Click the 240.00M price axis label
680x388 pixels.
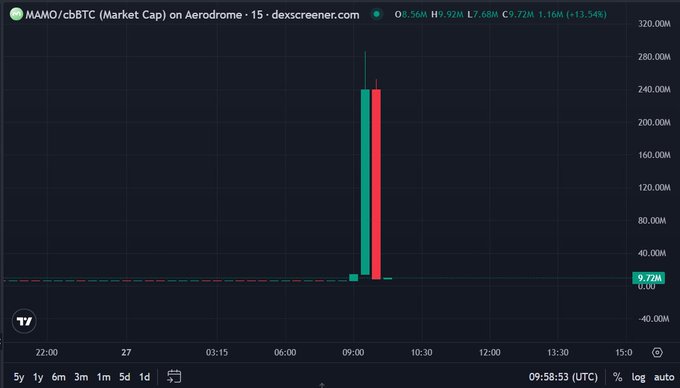(x=654, y=89)
